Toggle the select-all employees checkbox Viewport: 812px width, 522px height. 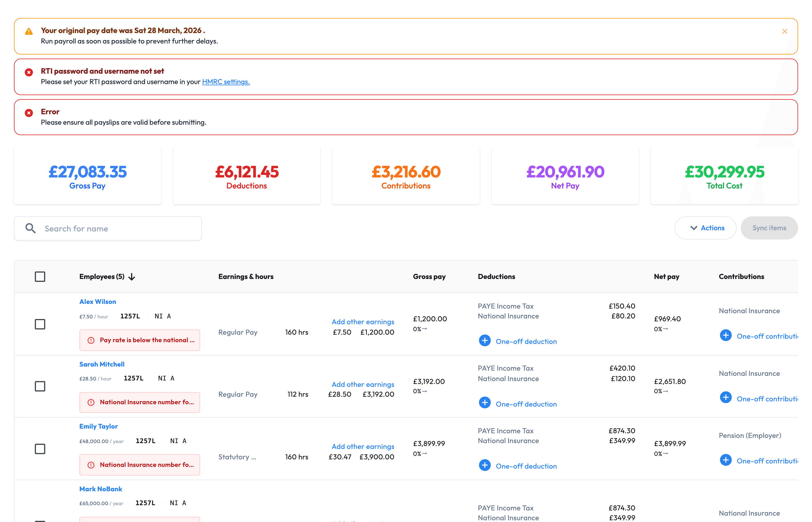[40, 277]
